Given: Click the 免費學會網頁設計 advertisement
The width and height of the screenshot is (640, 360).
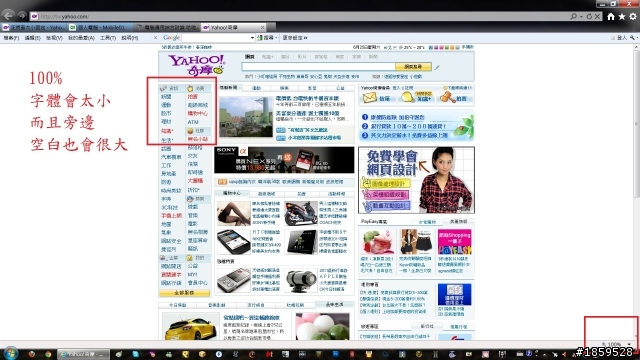Looking at the screenshot, I should click(x=416, y=180).
